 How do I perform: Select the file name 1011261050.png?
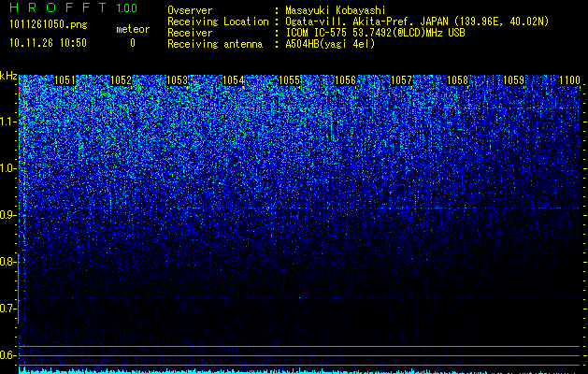49,25
